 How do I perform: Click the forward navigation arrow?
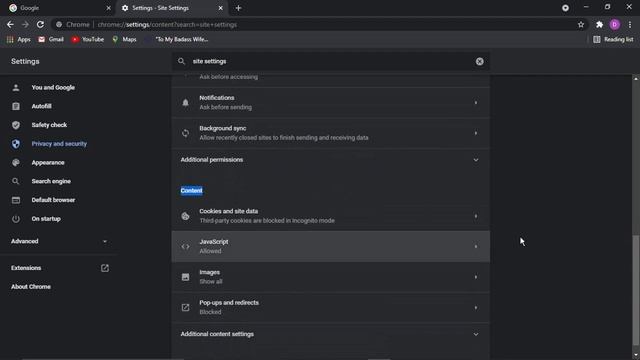(25, 24)
